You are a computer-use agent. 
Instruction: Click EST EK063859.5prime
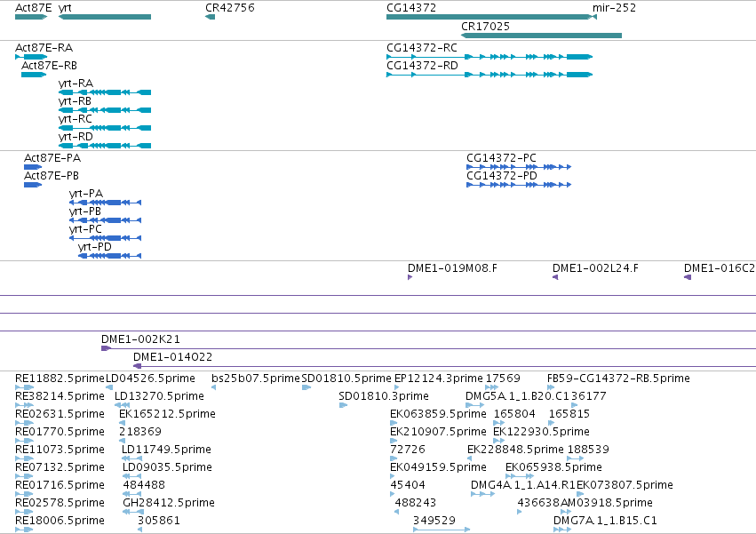point(394,423)
